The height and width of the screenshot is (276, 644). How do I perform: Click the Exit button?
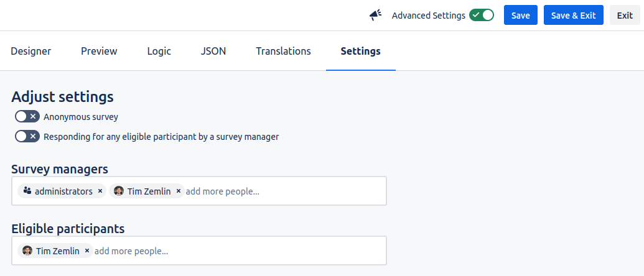(x=625, y=16)
